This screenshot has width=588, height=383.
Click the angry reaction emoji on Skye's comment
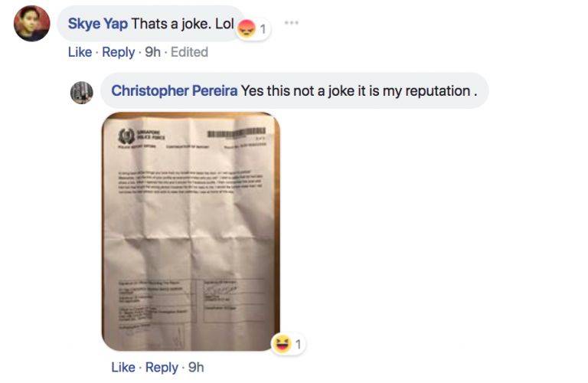point(247,28)
